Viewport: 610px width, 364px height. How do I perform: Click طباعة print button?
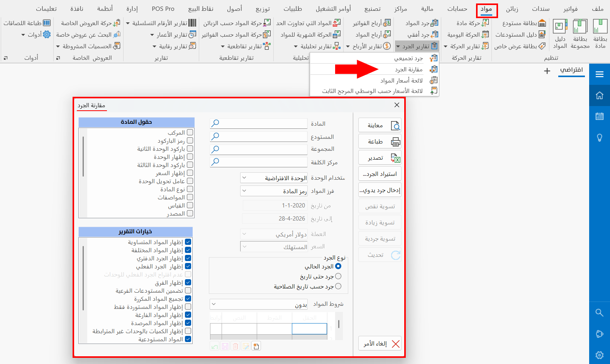click(x=380, y=142)
